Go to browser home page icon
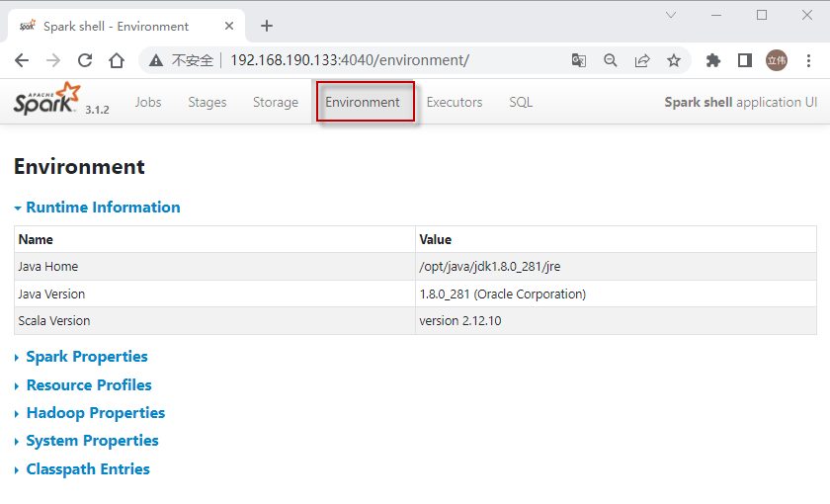830x504 pixels. [117, 60]
